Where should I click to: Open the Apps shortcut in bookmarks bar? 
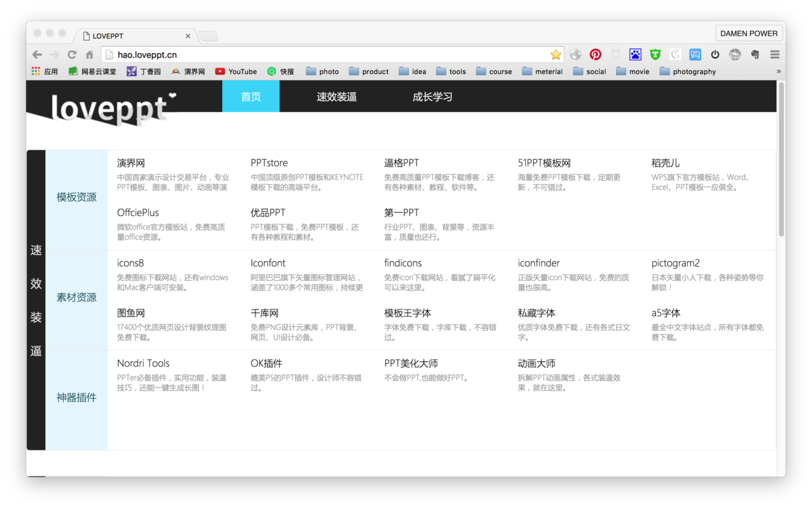tap(45, 71)
